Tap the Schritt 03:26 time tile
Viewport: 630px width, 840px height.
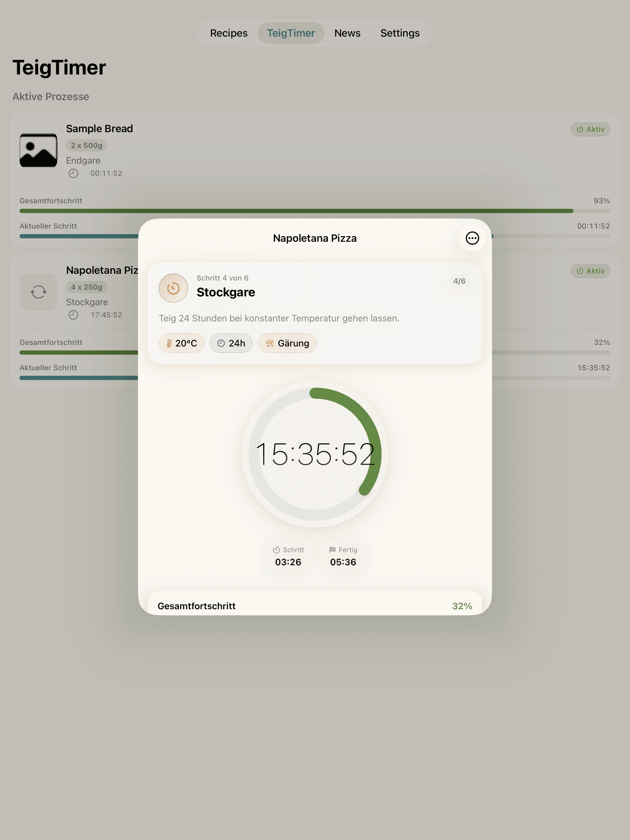coord(288,556)
